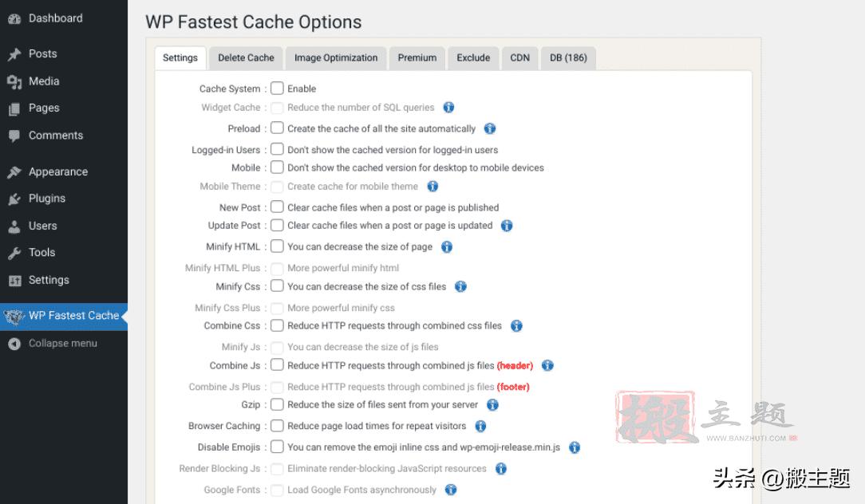Check the Minify Css option
The image size is (865, 504).
(277, 286)
